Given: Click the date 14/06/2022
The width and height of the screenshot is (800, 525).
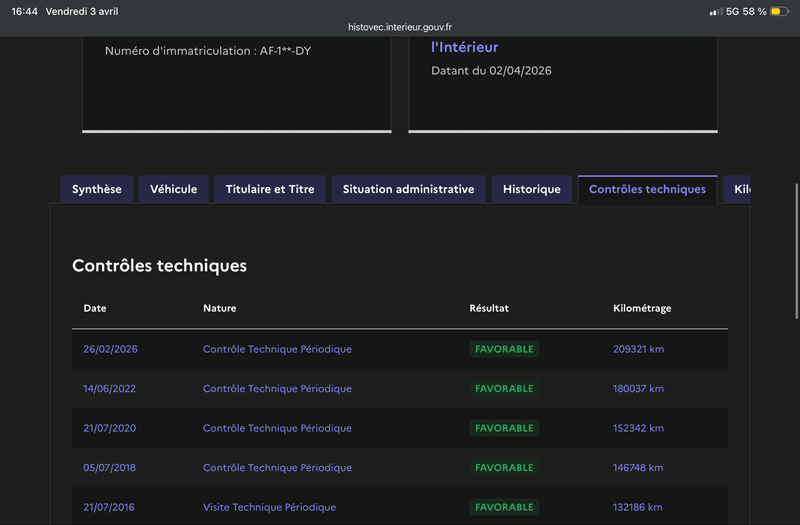Looking at the screenshot, I should click(110, 388).
